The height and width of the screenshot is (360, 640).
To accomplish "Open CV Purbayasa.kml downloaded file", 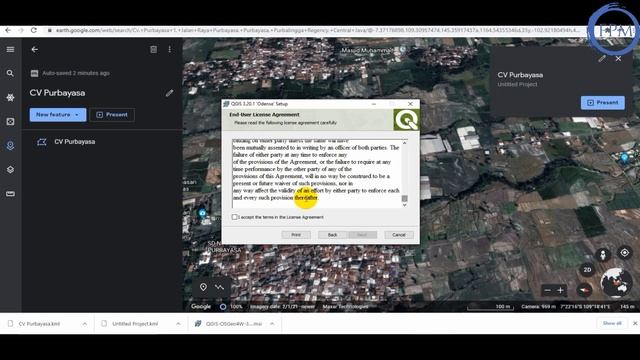I will [39, 324].
